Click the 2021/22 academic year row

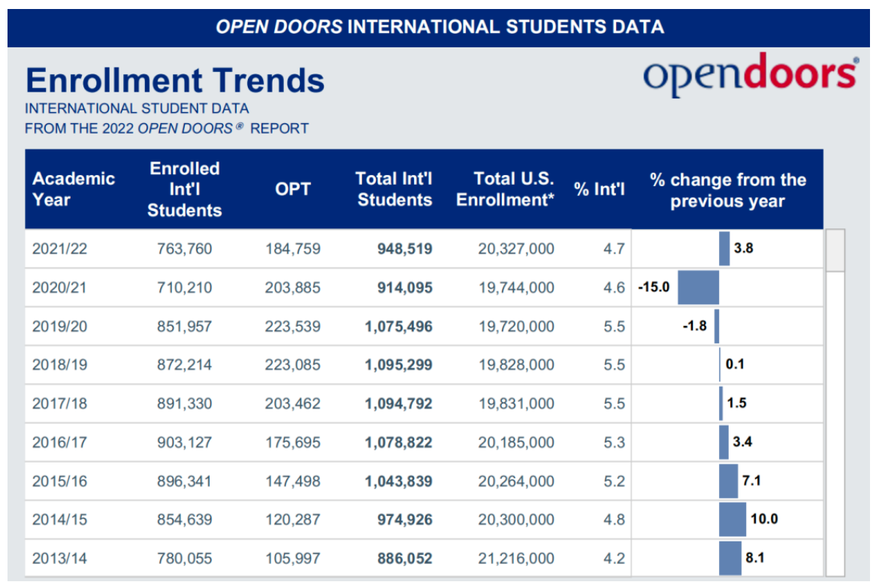[60, 249]
